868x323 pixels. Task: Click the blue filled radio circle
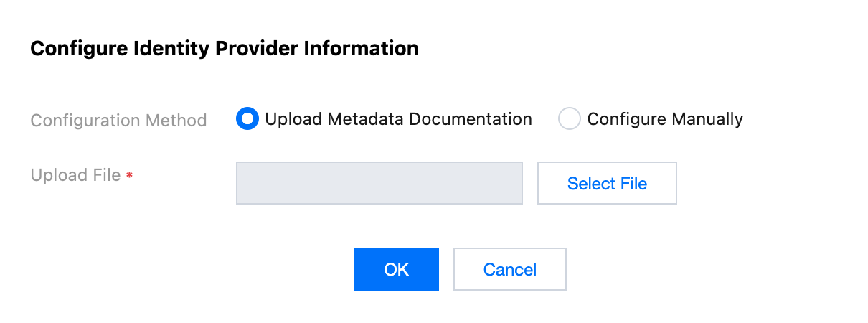[x=247, y=119]
